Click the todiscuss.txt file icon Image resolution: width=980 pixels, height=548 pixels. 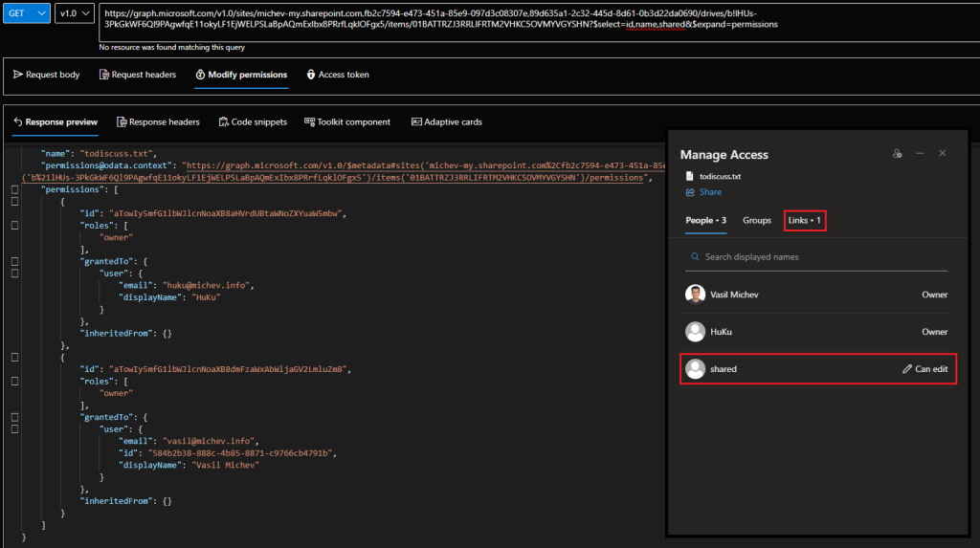[690, 176]
